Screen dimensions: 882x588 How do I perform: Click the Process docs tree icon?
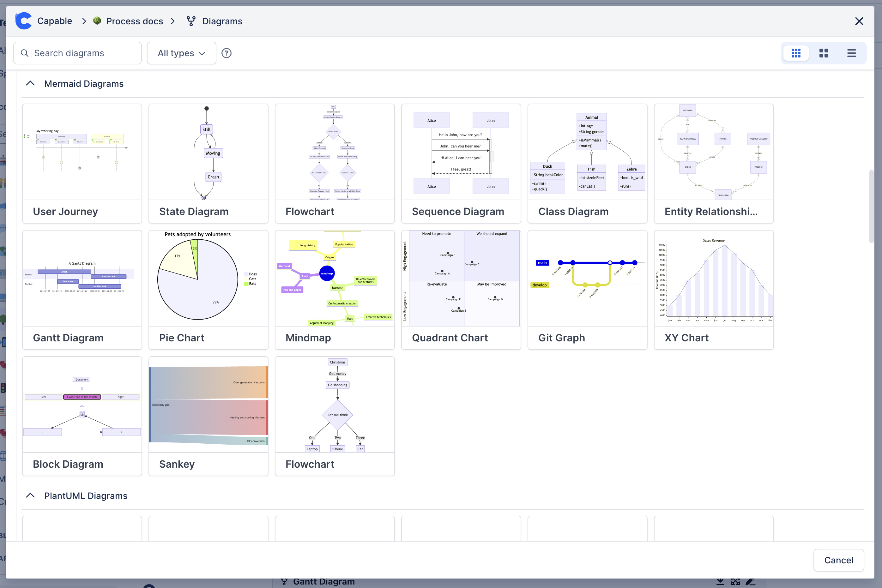pyautogui.click(x=97, y=21)
